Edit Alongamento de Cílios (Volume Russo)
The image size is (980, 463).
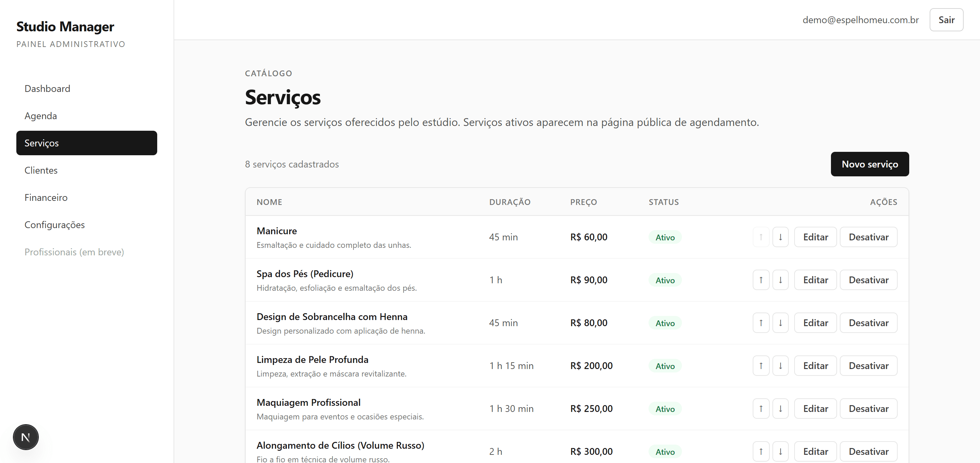tap(815, 451)
